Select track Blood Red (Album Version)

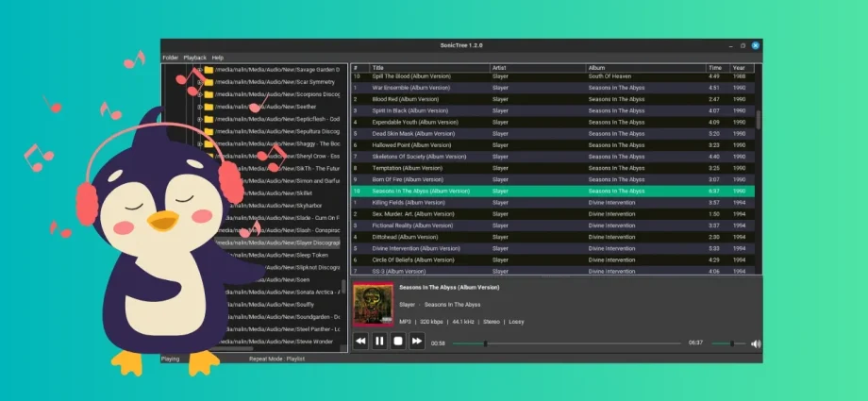[553, 99]
